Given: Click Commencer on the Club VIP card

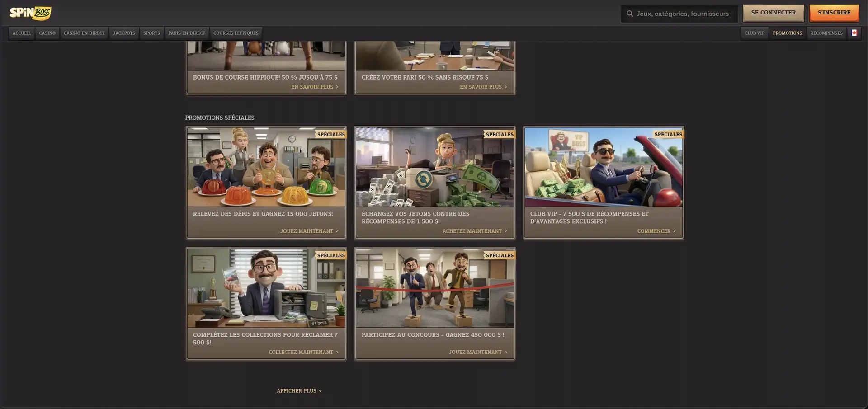Looking at the screenshot, I should point(656,231).
